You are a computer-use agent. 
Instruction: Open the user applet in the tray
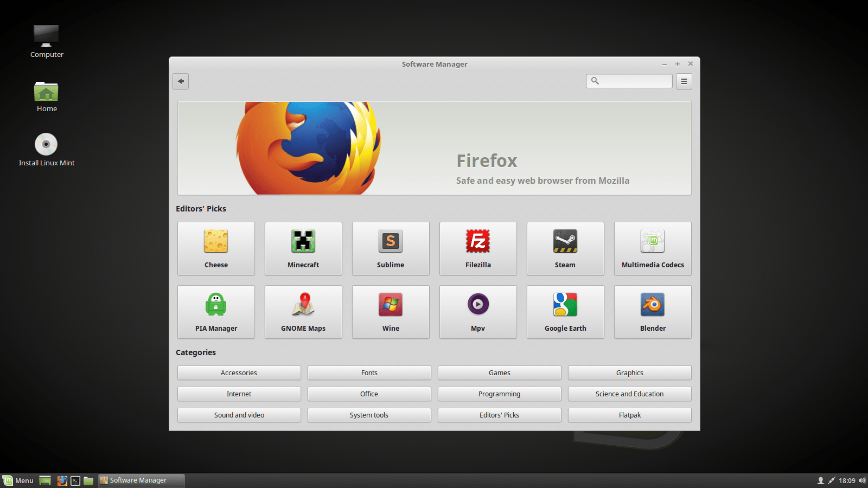(x=821, y=480)
